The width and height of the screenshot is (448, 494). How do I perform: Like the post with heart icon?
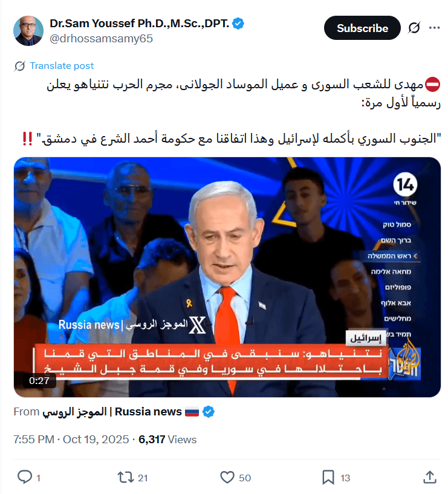(x=227, y=477)
